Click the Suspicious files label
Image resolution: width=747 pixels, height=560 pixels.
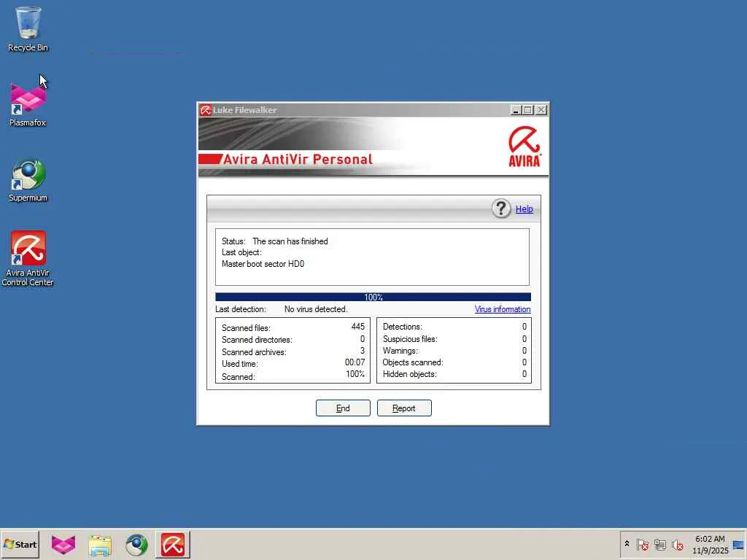[410, 339]
